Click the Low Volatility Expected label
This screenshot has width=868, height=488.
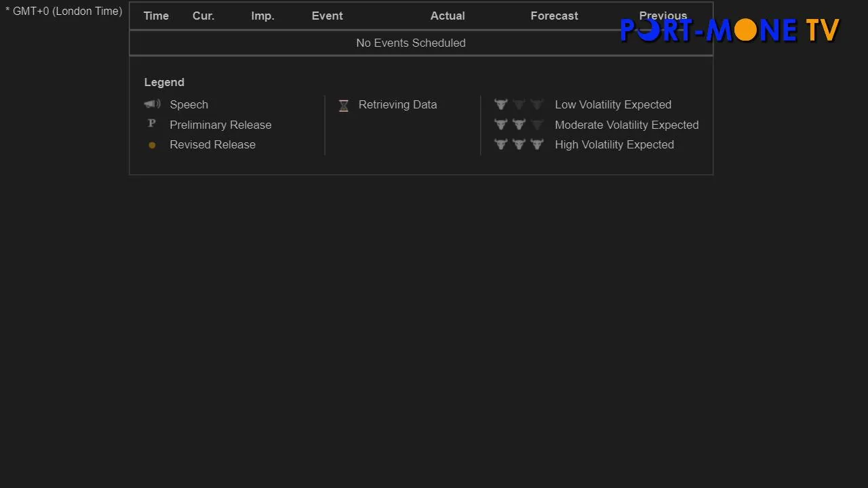point(613,104)
